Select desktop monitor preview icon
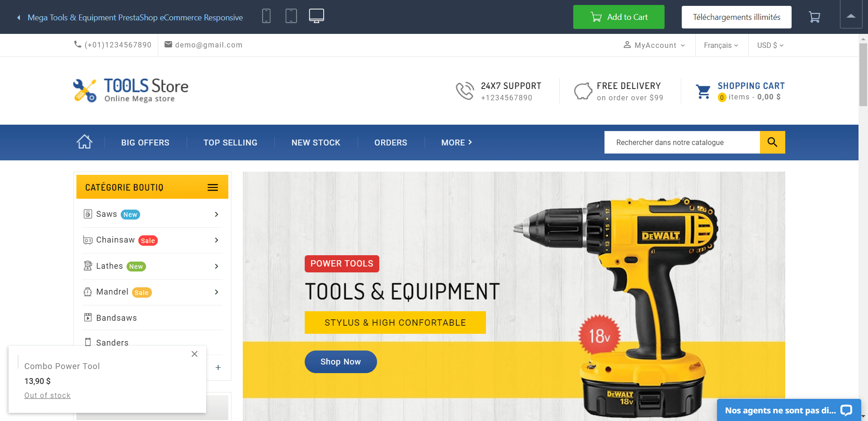 pos(316,16)
